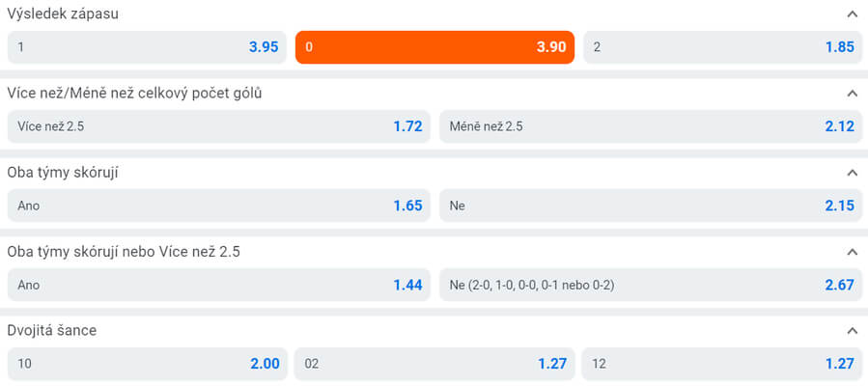The width and height of the screenshot is (868, 386).
Task: Select double chance 12 at 1.27
Action: (x=722, y=364)
